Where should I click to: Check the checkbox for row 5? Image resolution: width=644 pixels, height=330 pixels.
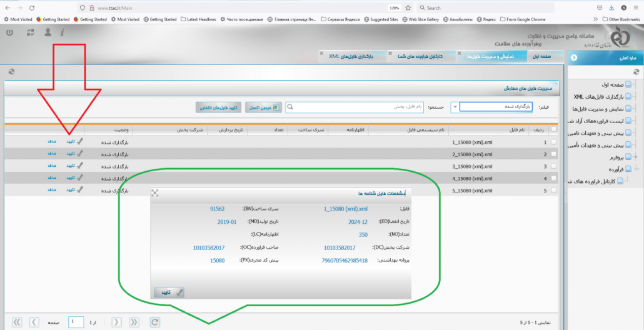tap(554, 191)
